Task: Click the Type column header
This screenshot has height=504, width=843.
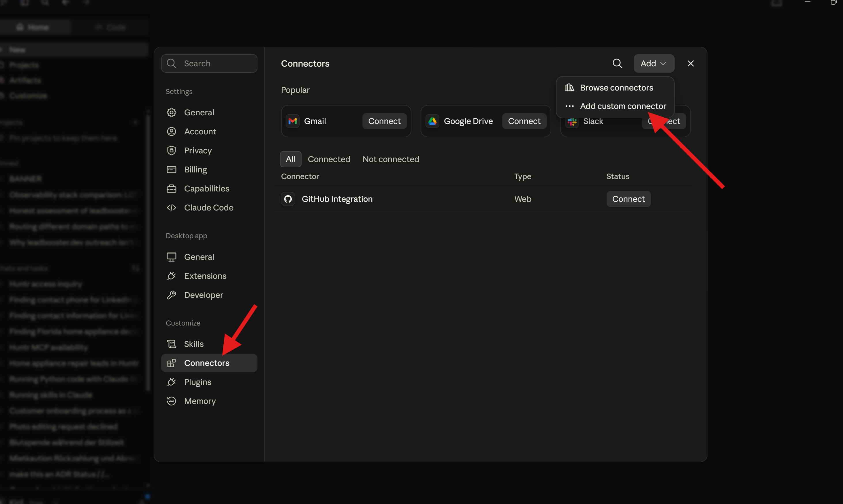Action: 522,177
